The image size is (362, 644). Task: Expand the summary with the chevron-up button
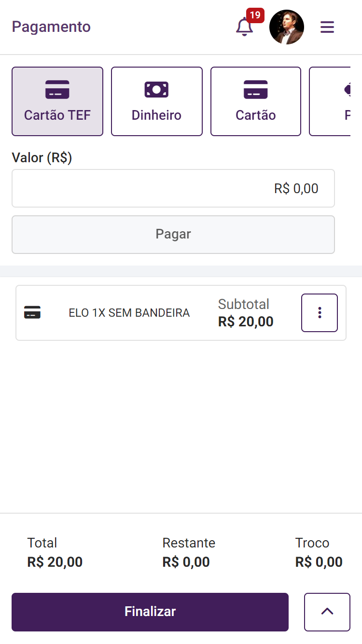327,612
